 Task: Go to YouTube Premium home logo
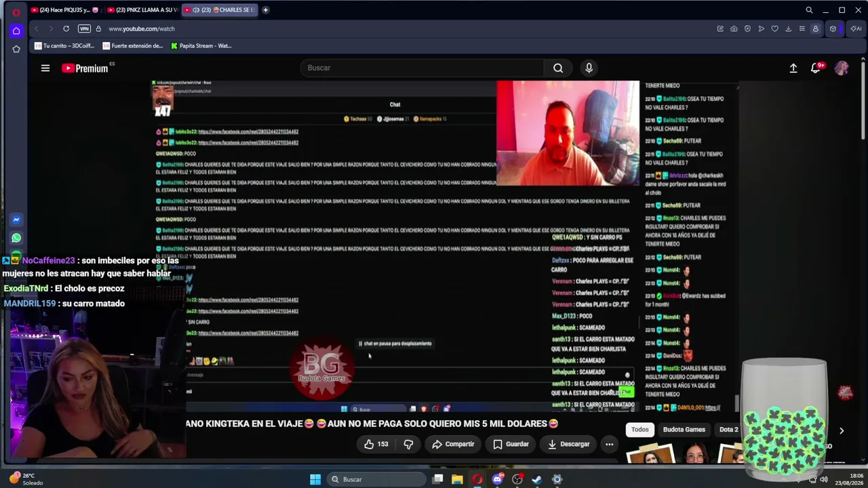85,68
